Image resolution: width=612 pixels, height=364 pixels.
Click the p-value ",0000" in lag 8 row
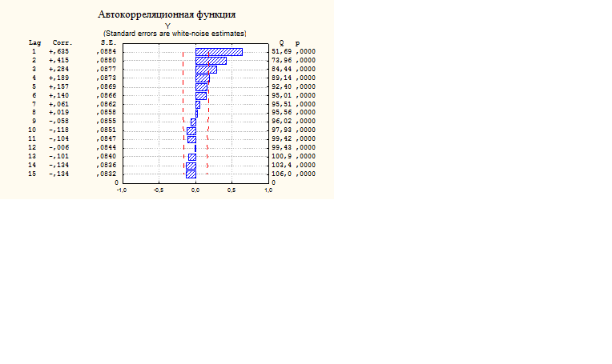pos(306,112)
